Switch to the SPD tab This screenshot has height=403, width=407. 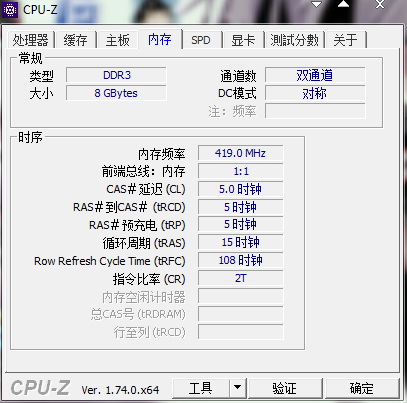[x=201, y=40]
